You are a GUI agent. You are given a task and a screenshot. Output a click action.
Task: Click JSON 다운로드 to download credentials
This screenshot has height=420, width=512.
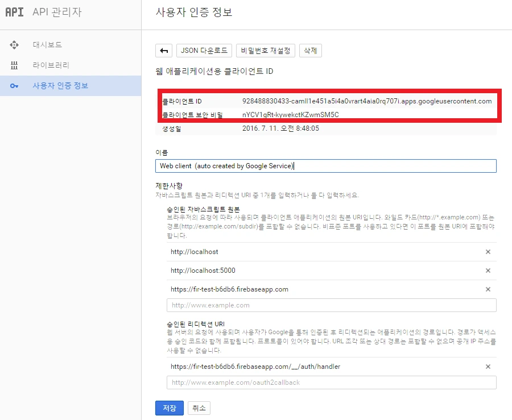click(204, 50)
